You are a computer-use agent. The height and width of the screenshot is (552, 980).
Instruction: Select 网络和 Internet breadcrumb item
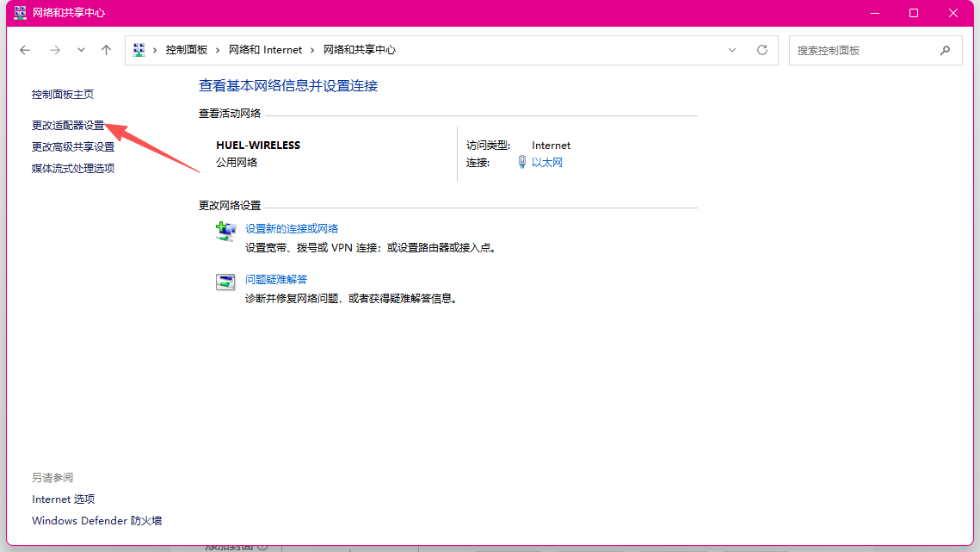(265, 50)
